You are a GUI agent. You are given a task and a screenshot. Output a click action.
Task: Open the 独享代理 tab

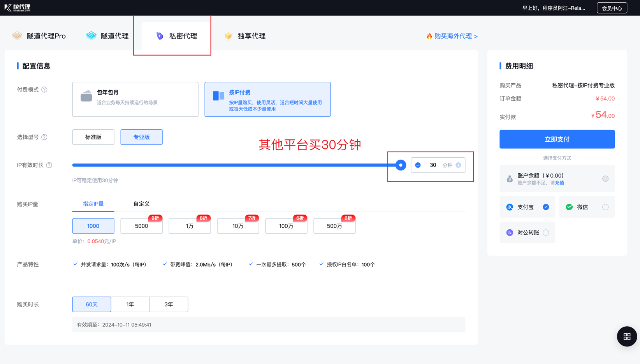(245, 36)
